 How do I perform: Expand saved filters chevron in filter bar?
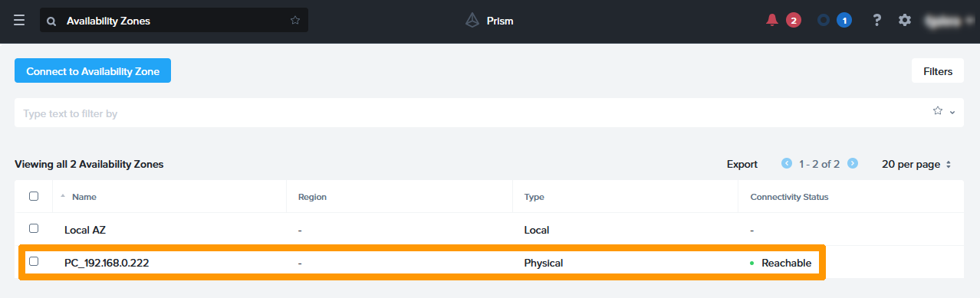click(952, 112)
